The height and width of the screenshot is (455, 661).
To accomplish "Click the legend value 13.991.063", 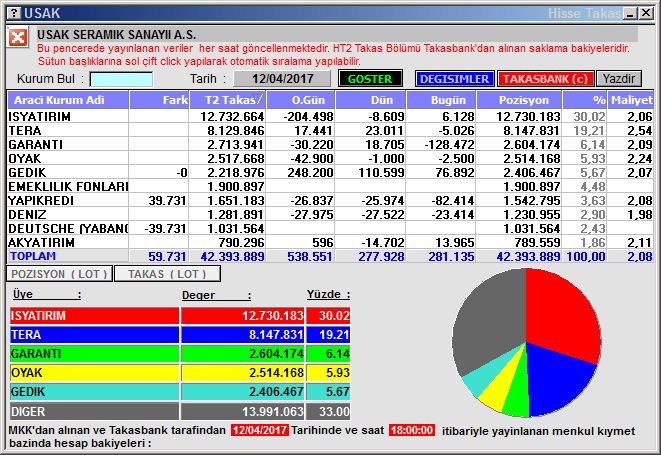I will click(273, 412).
